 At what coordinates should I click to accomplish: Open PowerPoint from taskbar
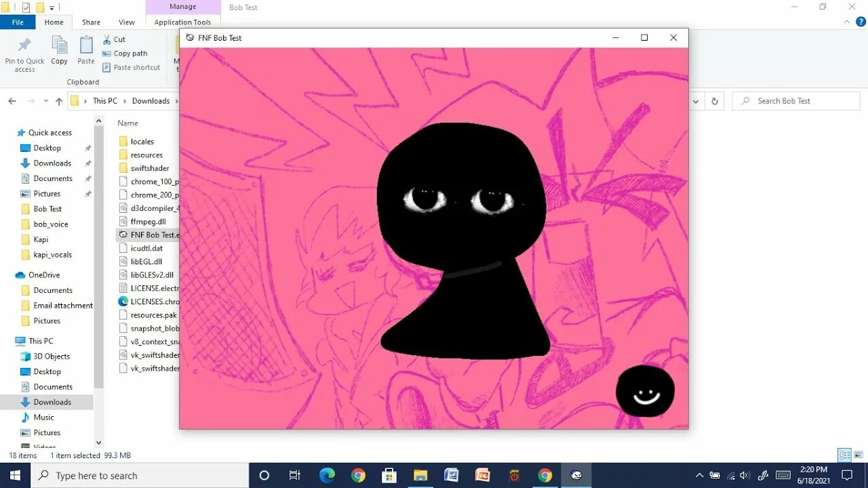(x=482, y=475)
